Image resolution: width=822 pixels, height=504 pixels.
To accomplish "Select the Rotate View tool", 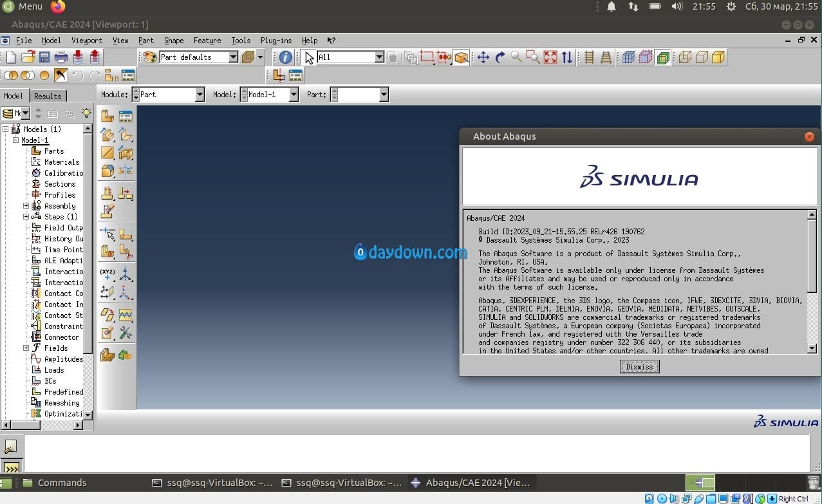I will tap(500, 57).
